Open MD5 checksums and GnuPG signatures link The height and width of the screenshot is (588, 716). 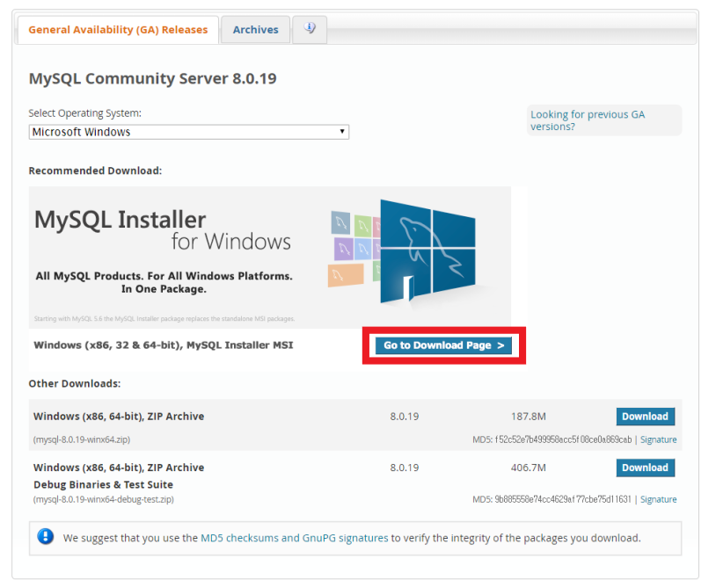(x=295, y=538)
